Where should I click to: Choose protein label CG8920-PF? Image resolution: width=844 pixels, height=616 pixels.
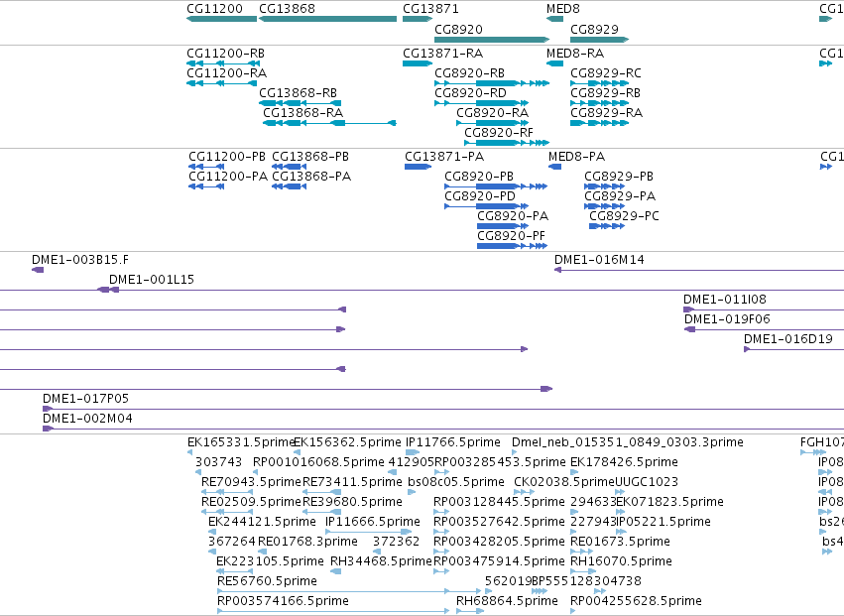pyautogui.click(x=512, y=236)
